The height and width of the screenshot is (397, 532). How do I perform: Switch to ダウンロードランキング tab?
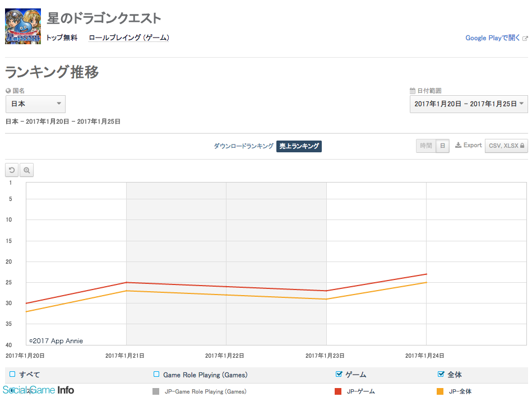pyautogui.click(x=244, y=146)
